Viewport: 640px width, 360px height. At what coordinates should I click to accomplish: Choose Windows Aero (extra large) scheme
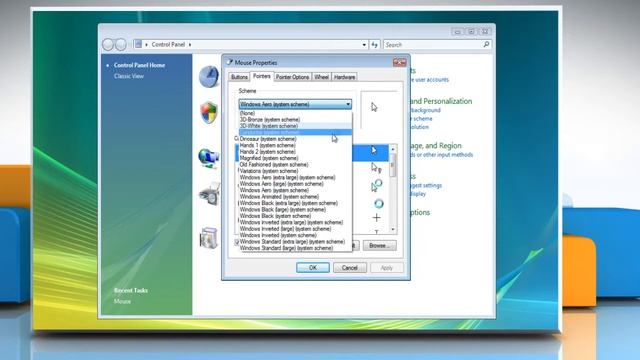(x=295, y=178)
